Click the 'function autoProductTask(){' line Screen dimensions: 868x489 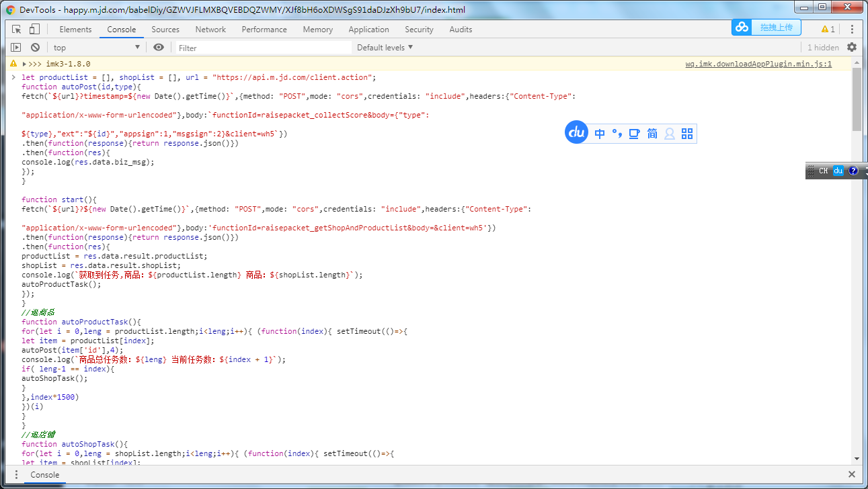pyautogui.click(x=81, y=322)
